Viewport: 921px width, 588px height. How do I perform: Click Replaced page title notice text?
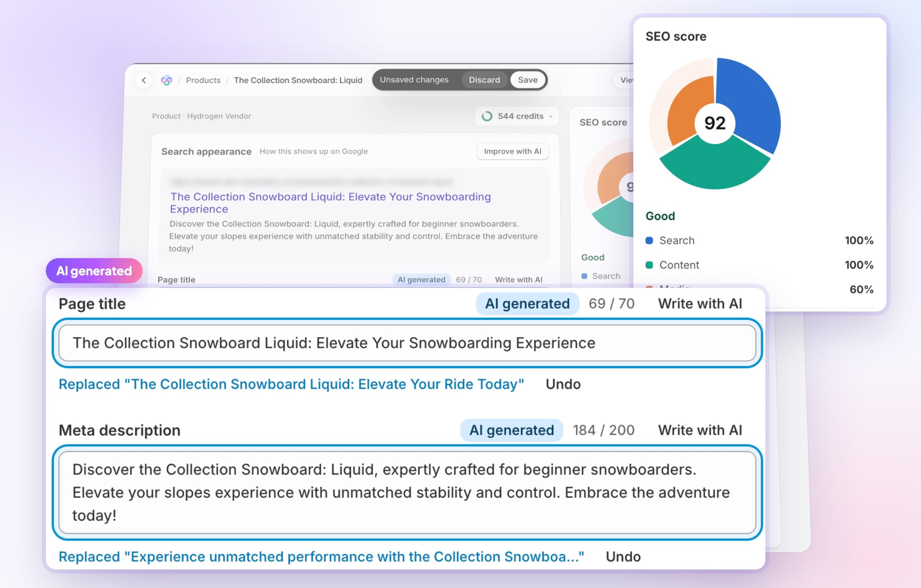click(x=291, y=384)
